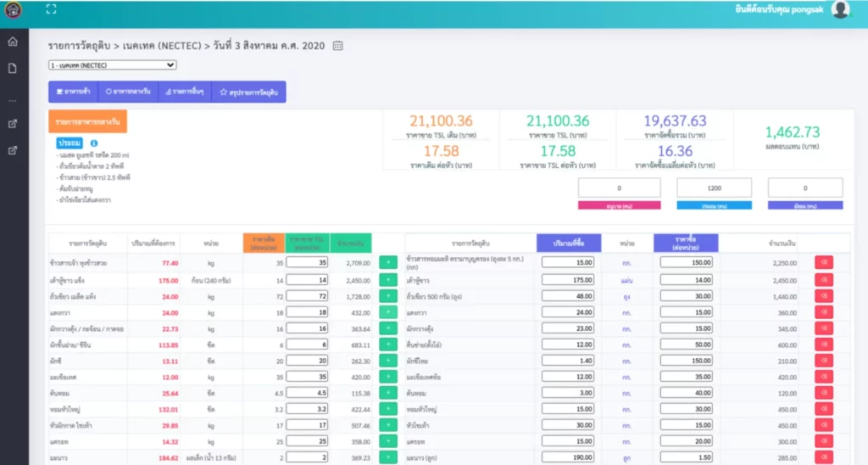Add the 175.00 tofu row with green plus
The image size is (868, 465).
click(x=388, y=280)
